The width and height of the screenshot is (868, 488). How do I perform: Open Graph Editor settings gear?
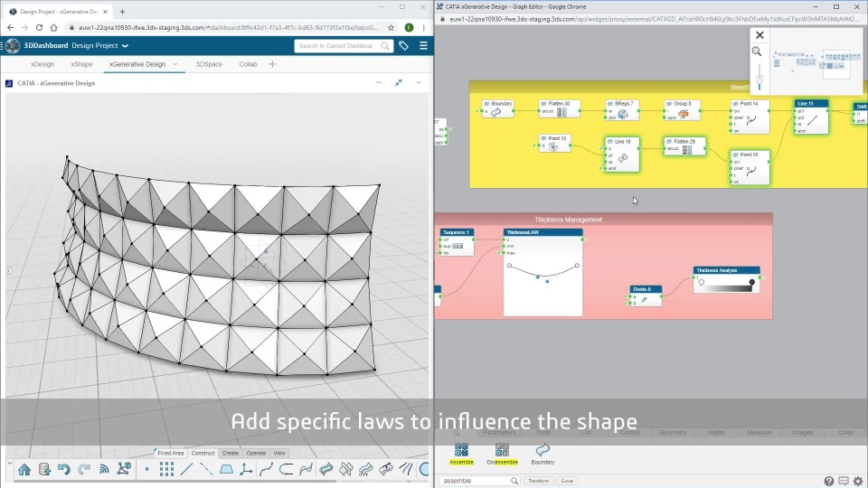pos(858,482)
